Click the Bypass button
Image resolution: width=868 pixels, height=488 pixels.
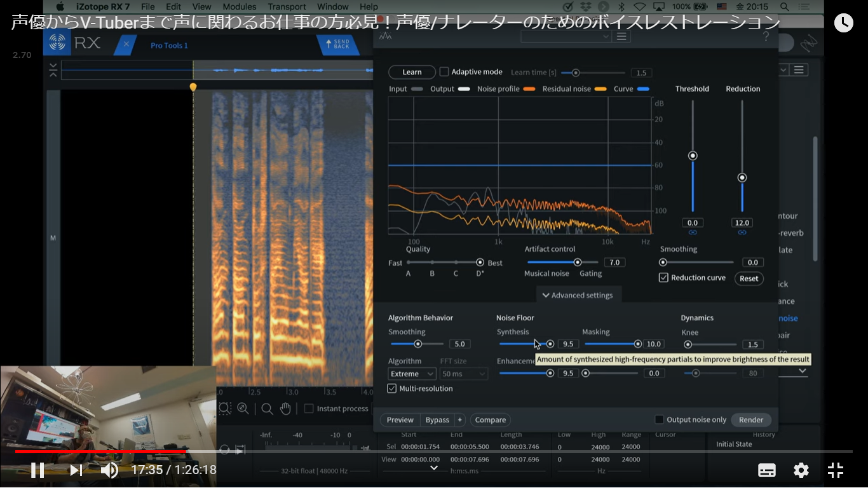tap(437, 420)
